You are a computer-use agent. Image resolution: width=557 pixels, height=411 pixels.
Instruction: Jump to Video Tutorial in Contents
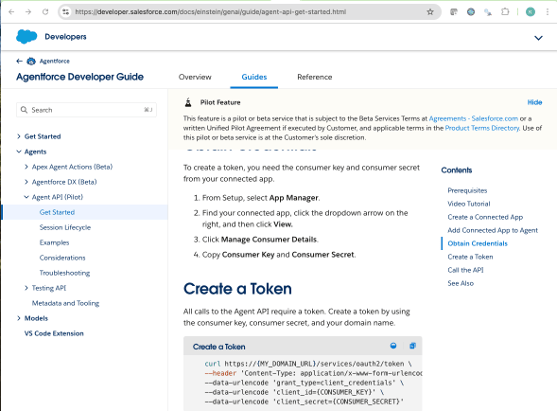click(469, 204)
